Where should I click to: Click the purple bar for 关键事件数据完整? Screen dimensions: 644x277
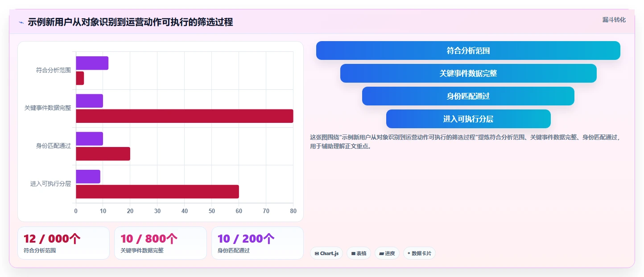click(x=89, y=101)
